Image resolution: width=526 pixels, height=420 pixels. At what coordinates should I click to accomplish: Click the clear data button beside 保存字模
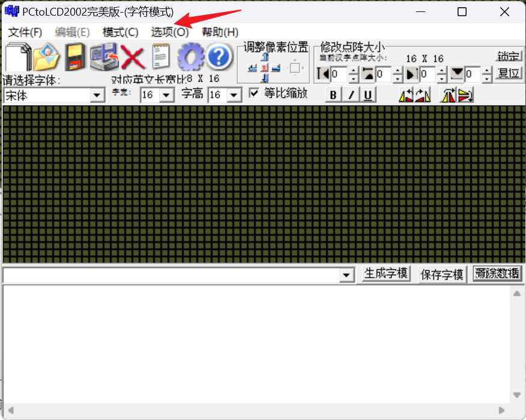[498, 274]
